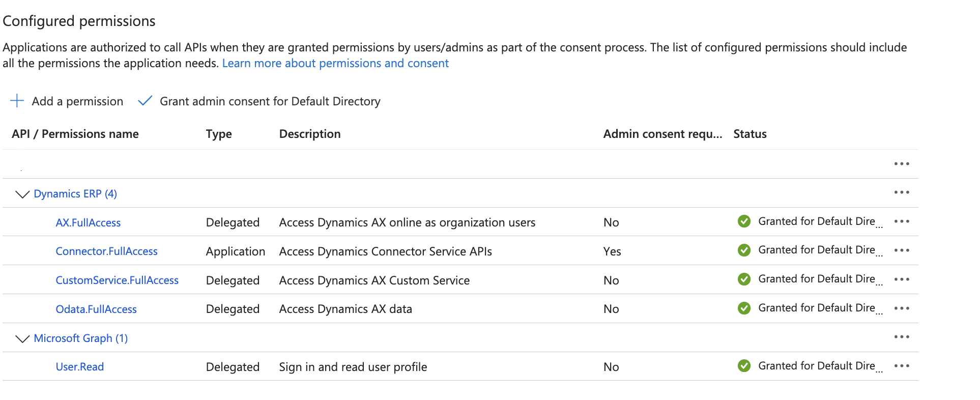Click the API / Permissions name column header
This screenshot has width=980, height=400.
click(75, 134)
